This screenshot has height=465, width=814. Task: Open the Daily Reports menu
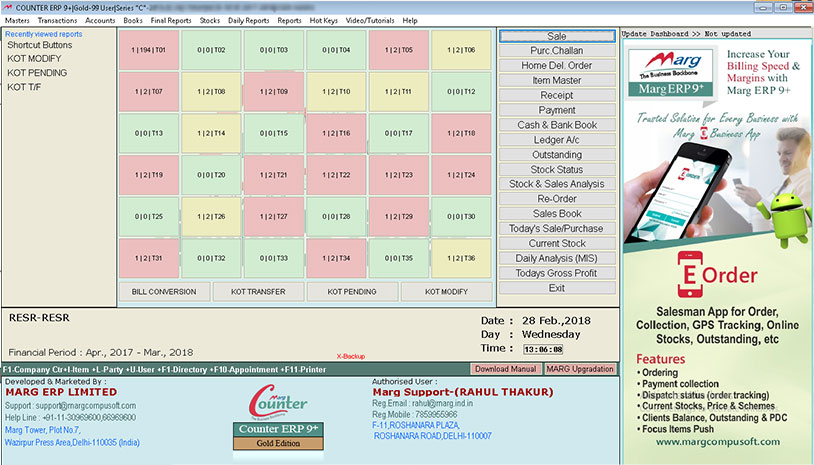pos(249,21)
